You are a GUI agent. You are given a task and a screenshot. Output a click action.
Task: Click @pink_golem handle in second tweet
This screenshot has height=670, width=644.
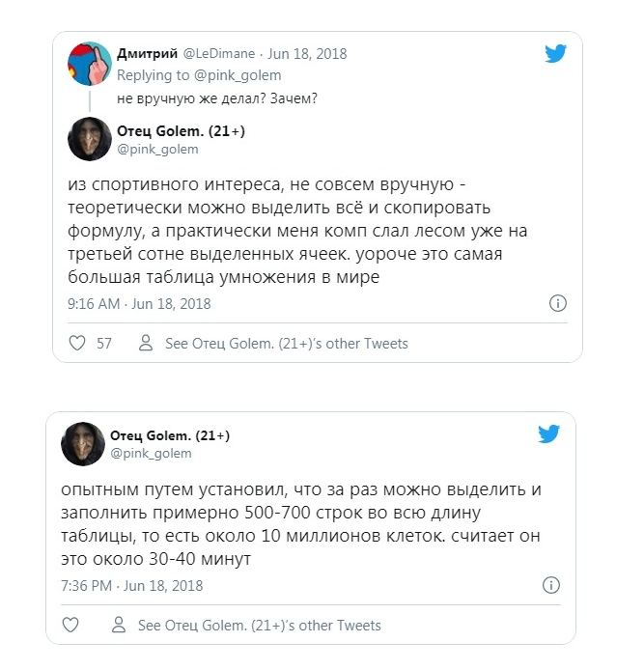pyautogui.click(x=151, y=453)
